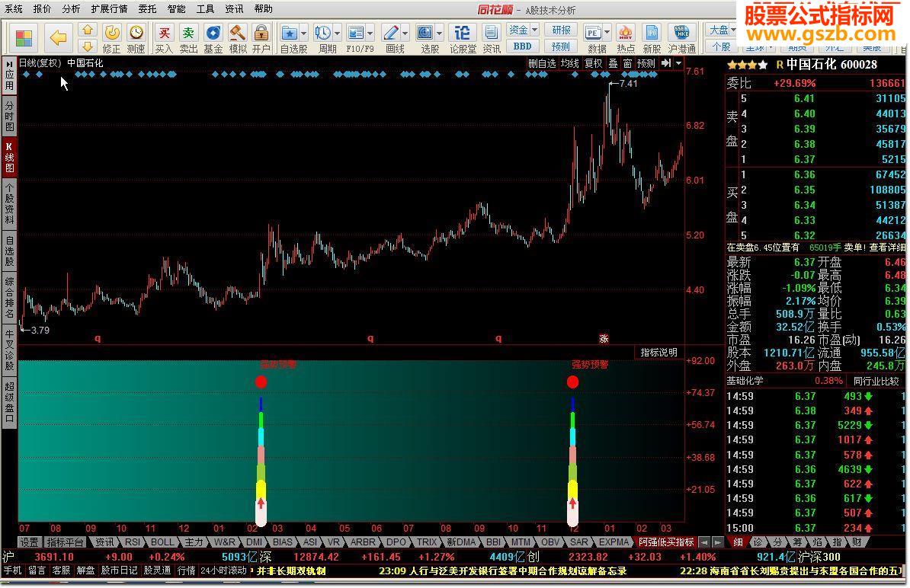Expand the 自选股 dropdown arrow

(303, 33)
